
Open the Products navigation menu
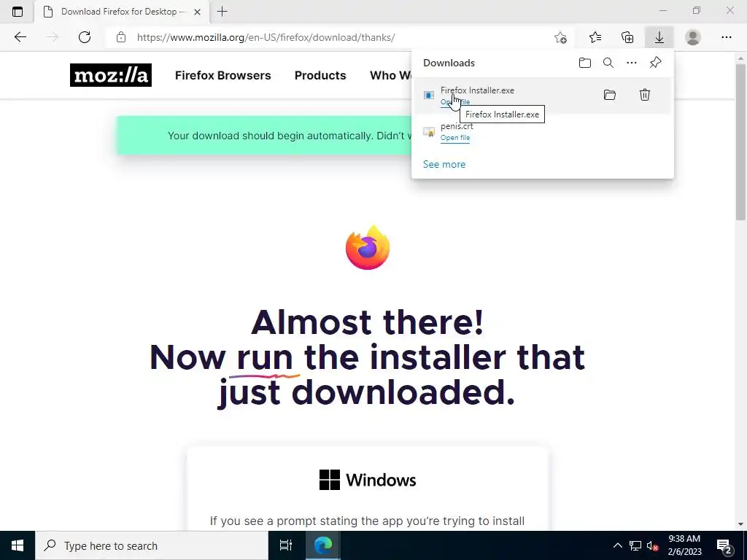tap(320, 75)
